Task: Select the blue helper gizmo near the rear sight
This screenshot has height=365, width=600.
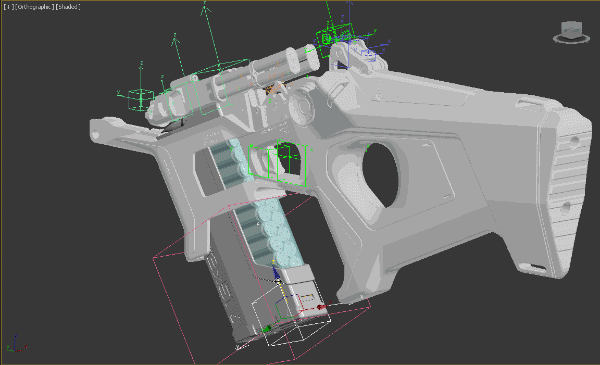Action: tap(368, 54)
